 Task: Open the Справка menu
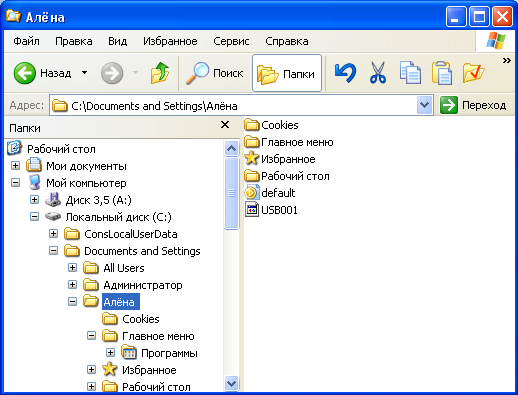pos(286,41)
